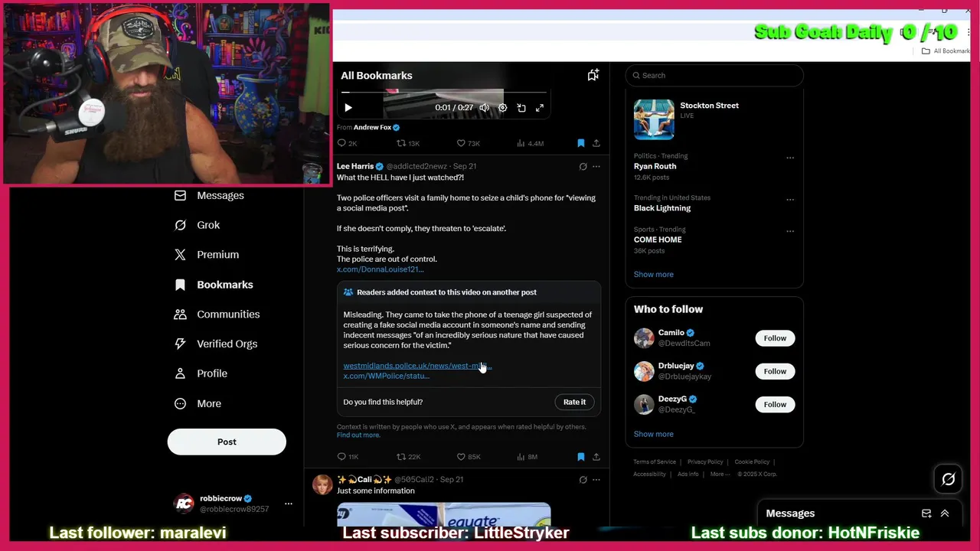Open Stockton Street live stream
Screen dimensions: 980x551
click(714, 119)
